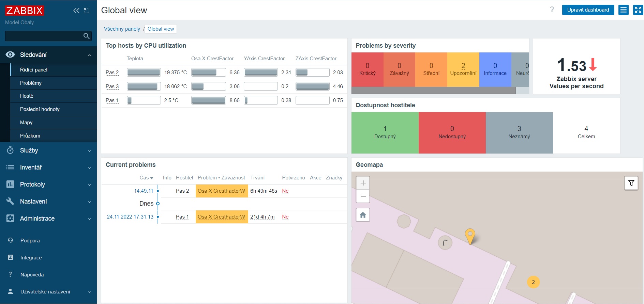
Task: Open host Pas 1 in CPU table
Action: [x=112, y=100]
